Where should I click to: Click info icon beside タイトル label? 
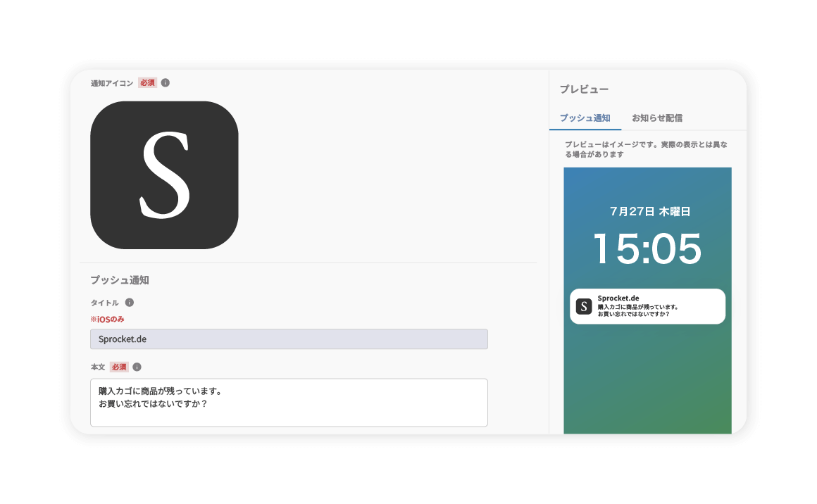(x=130, y=303)
